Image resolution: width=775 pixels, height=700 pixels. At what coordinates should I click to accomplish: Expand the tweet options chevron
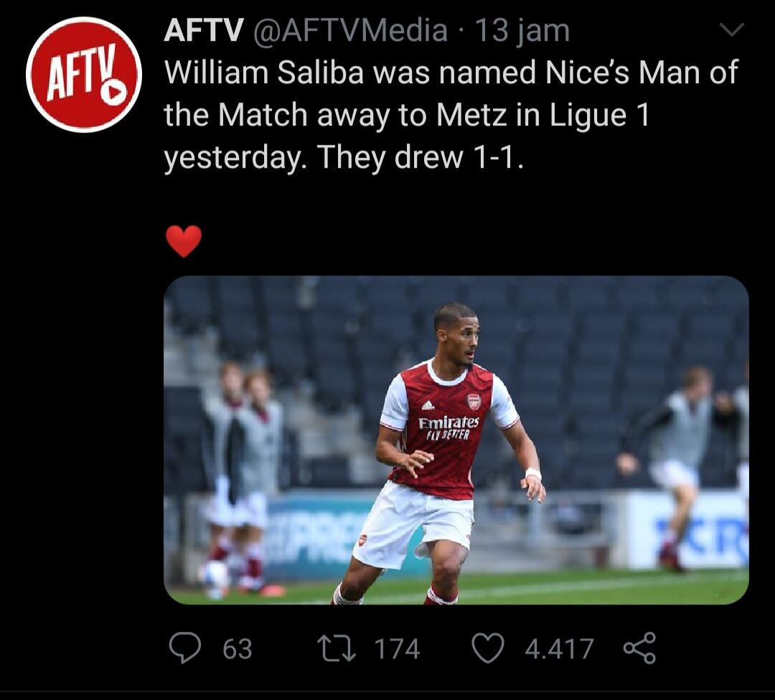click(731, 30)
